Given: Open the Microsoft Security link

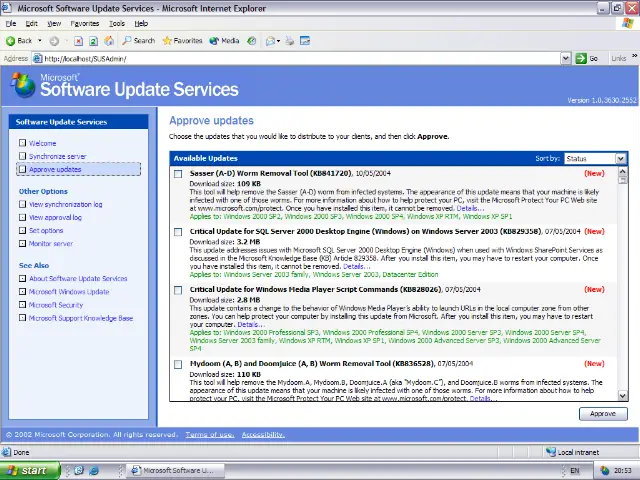Looking at the screenshot, I should [x=56, y=305].
